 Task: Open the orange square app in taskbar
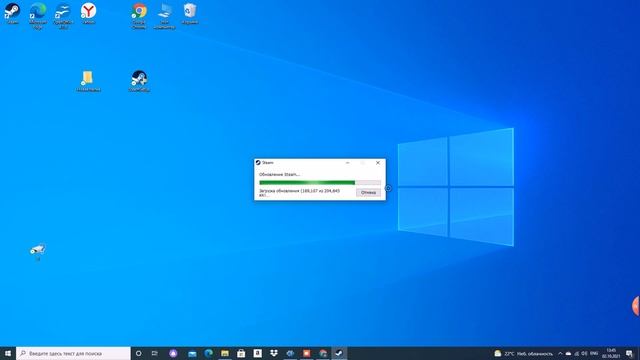[307, 353]
